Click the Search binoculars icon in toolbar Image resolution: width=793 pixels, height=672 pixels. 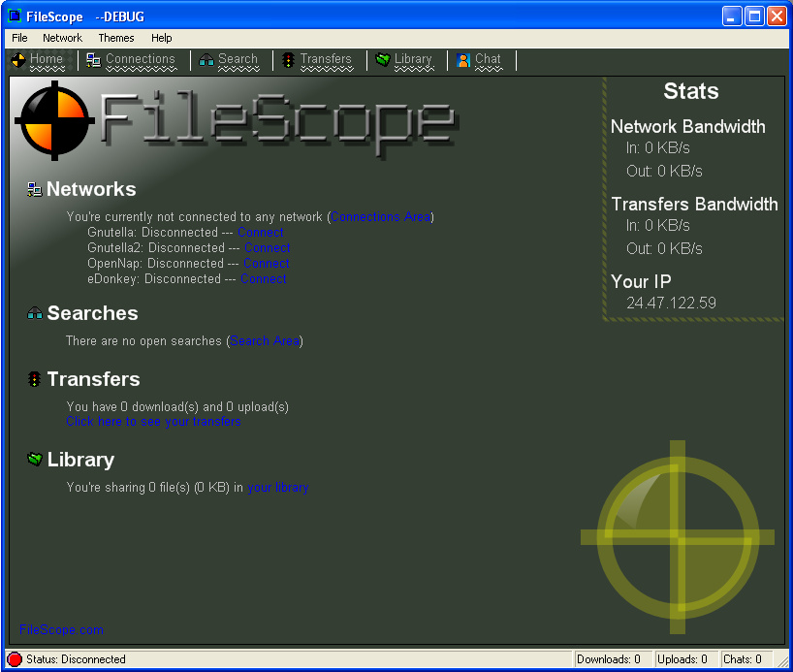pos(206,60)
